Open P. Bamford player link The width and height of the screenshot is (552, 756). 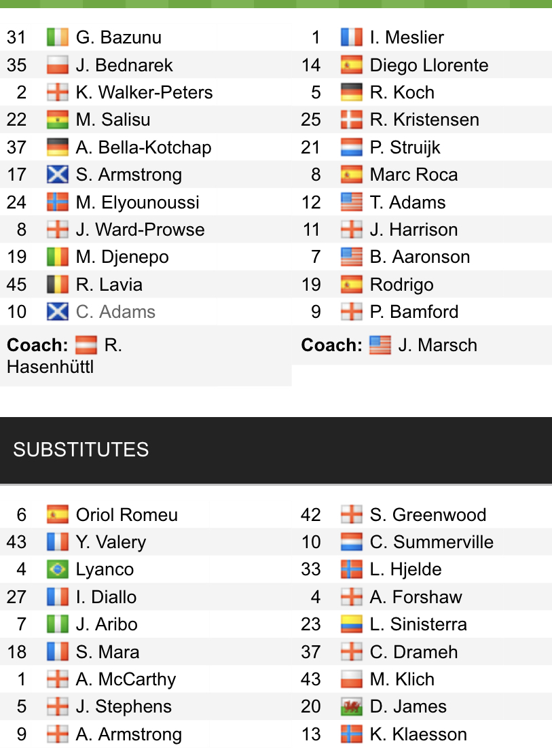[x=413, y=312]
